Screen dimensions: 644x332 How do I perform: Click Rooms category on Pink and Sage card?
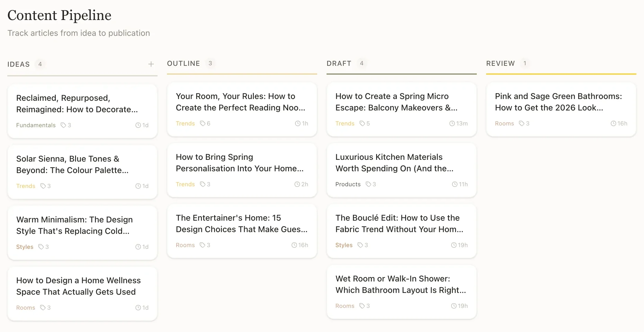pyautogui.click(x=504, y=123)
